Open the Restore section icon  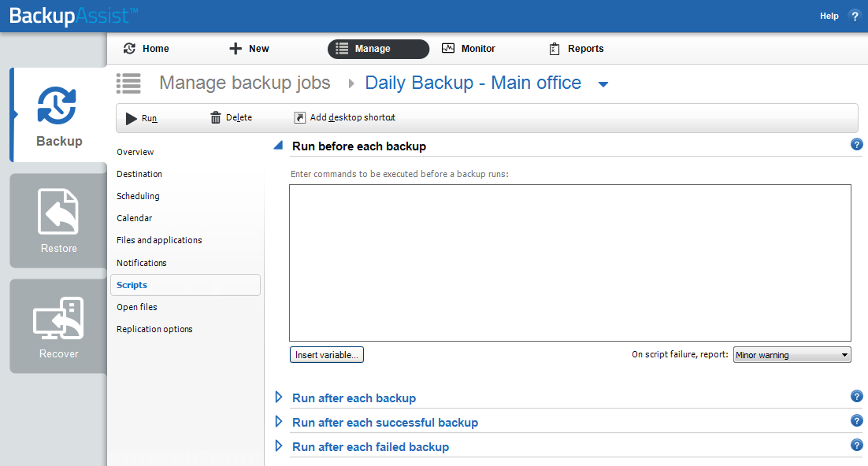coord(58,211)
